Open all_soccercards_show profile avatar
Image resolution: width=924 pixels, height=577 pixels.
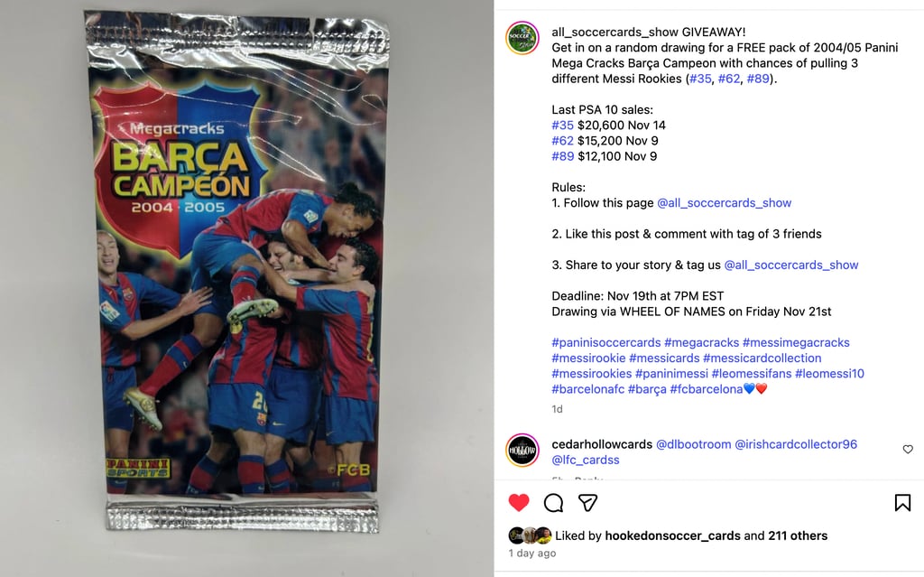coord(522,38)
